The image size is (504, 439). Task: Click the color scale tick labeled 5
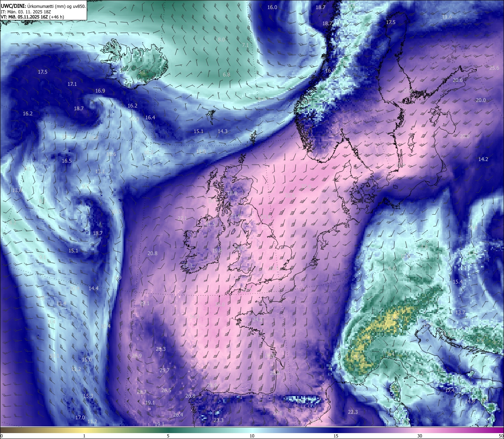point(168,435)
